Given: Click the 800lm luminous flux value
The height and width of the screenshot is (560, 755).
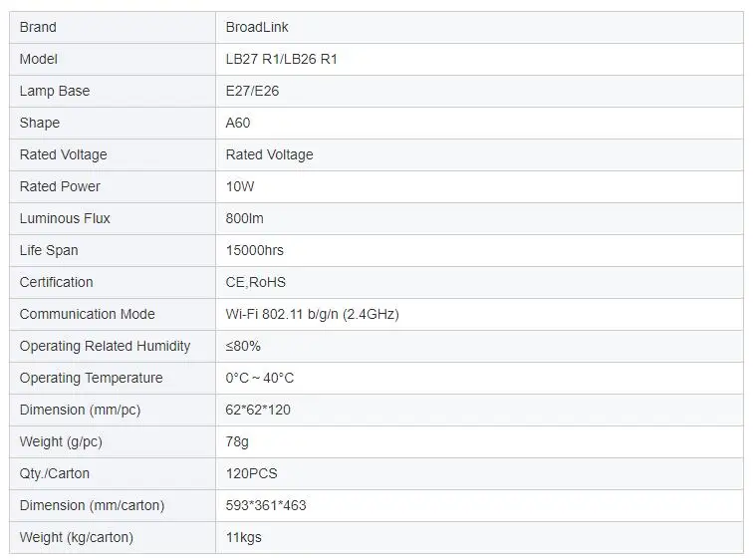Looking at the screenshot, I should (245, 218).
